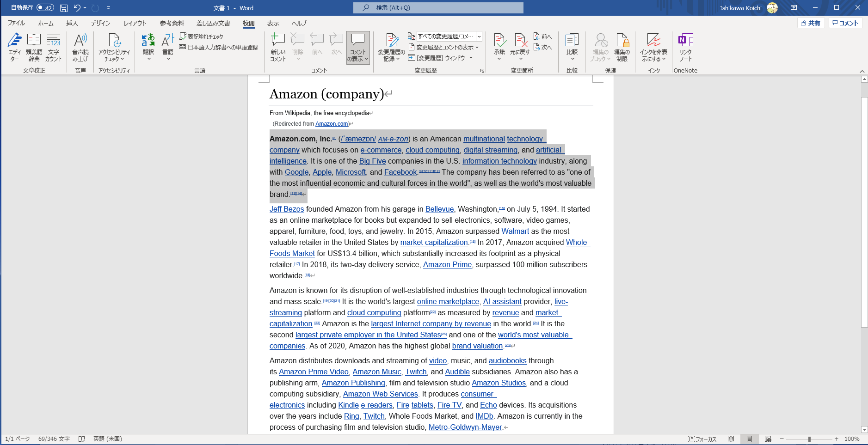Switch to Read Mode view icon

(731, 439)
